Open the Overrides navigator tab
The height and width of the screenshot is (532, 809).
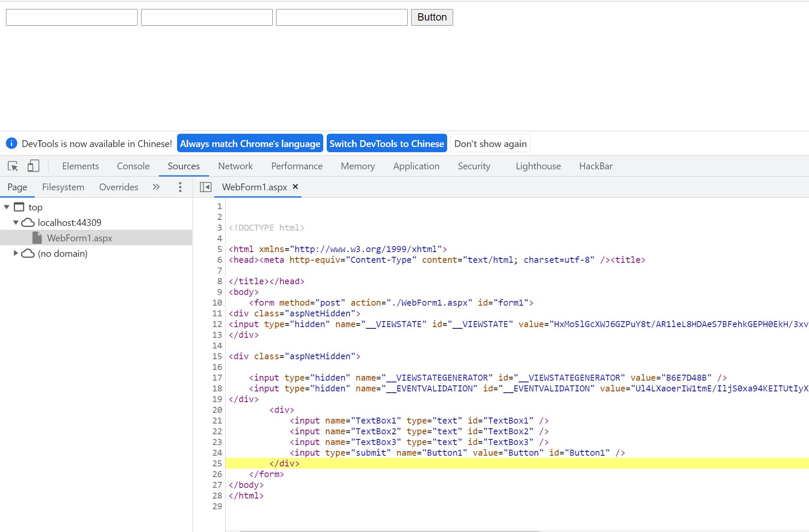pyautogui.click(x=118, y=187)
